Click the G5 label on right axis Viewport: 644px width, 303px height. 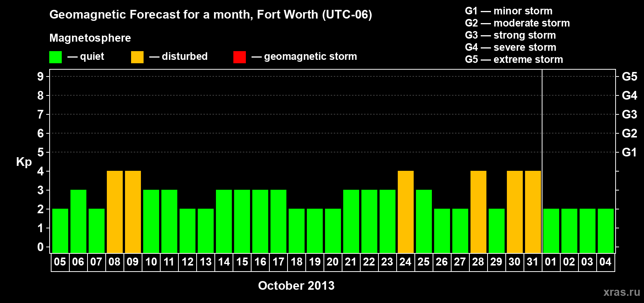pyautogui.click(x=630, y=77)
